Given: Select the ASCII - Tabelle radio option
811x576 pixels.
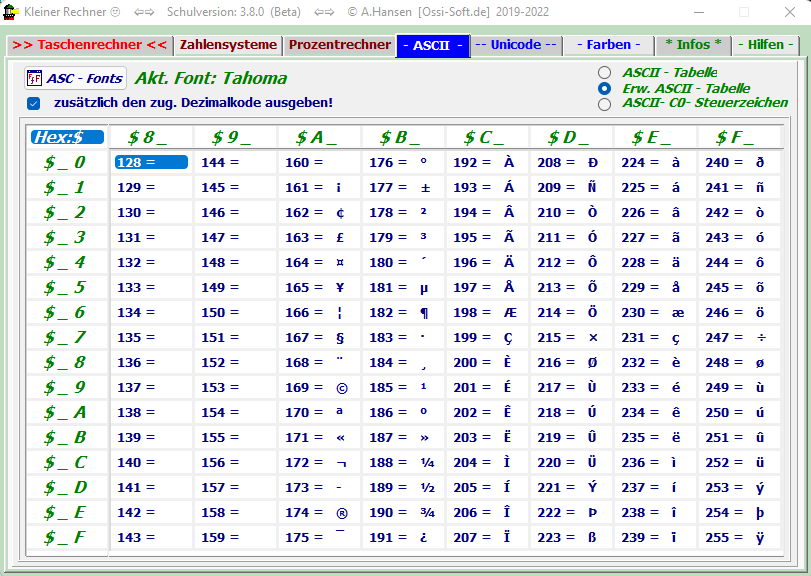Looking at the screenshot, I should pyautogui.click(x=604, y=72).
